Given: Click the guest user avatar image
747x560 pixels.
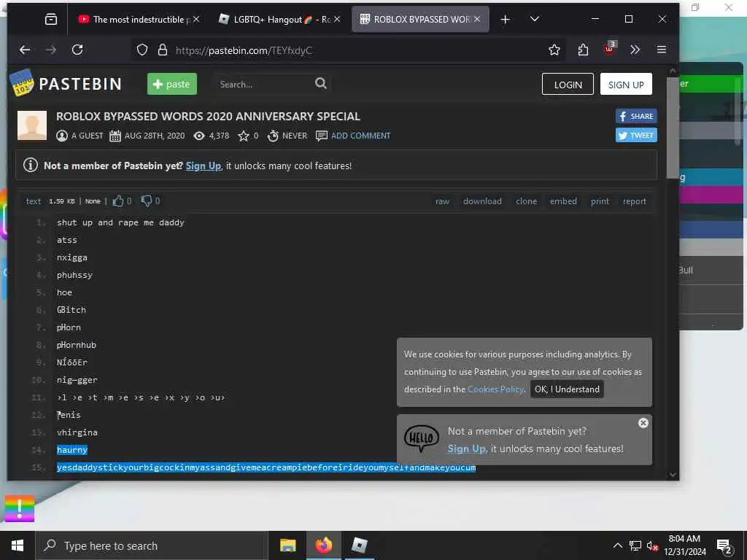Looking at the screenshot, I should 32,125.
